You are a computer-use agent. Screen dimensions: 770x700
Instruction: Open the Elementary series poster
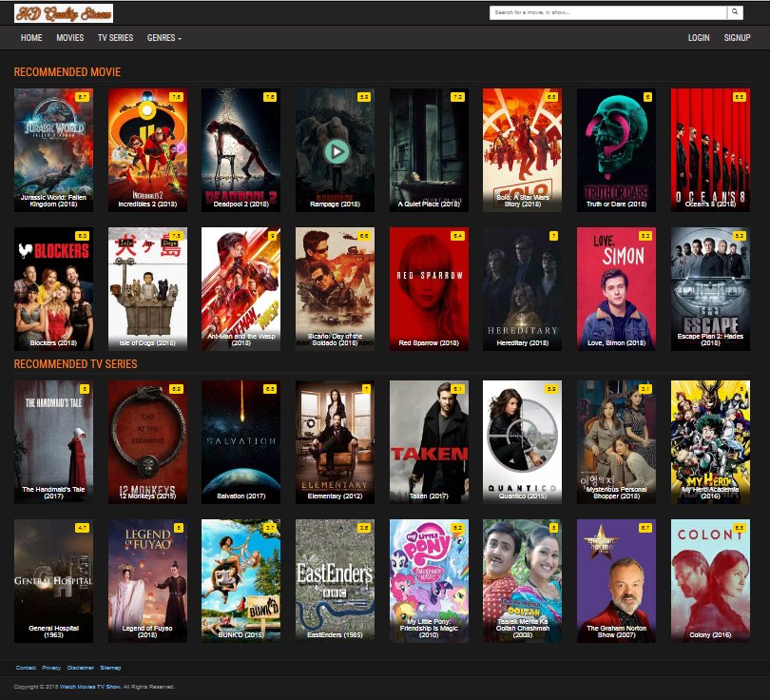pos(335,442)
